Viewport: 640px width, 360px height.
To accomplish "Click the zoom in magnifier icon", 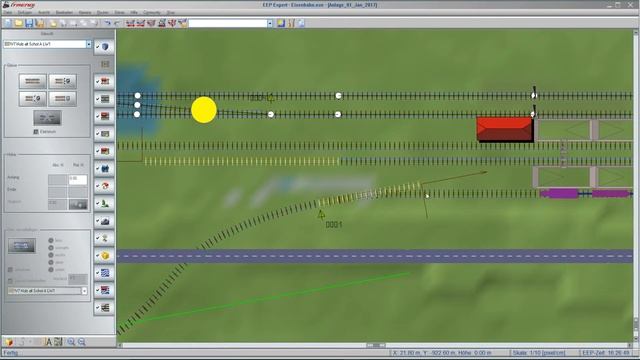I will 71,342.
